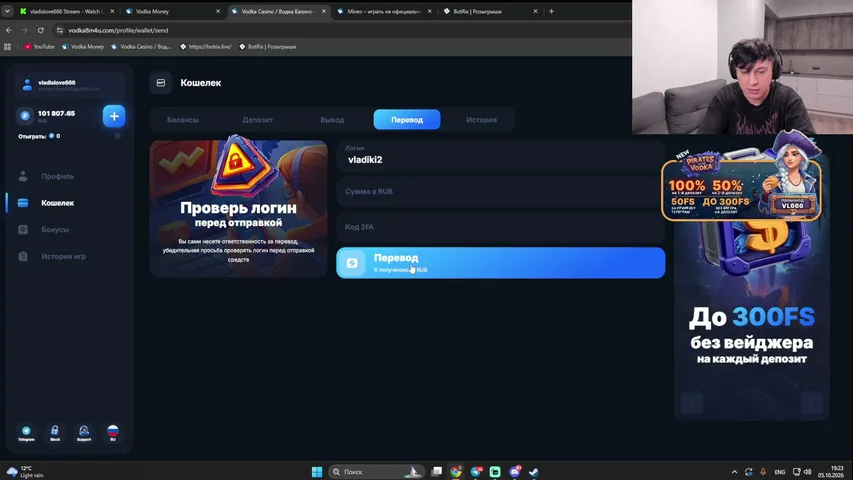Switch to the Вывод tab
853x480 pixels.
pos(332,120)
